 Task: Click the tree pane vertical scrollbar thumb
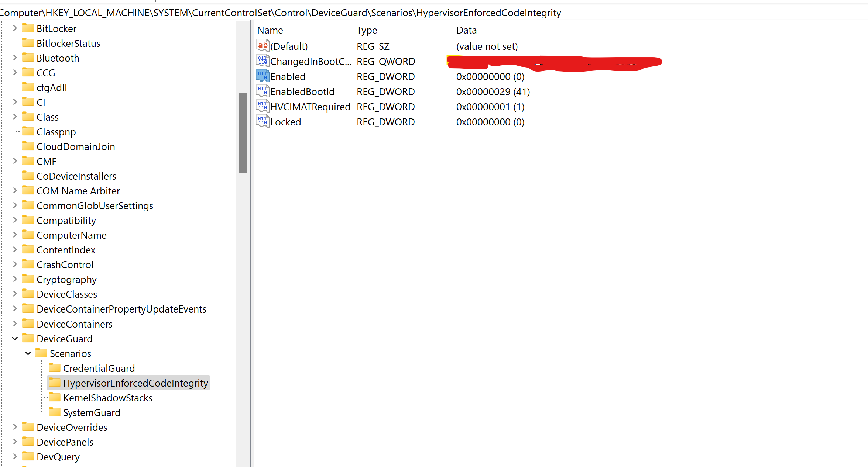click(x=243, y=132)
